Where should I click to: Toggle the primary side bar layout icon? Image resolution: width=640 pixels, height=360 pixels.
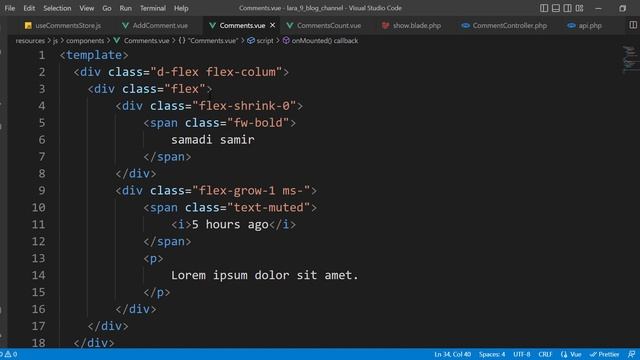click(x=544, y=8)
